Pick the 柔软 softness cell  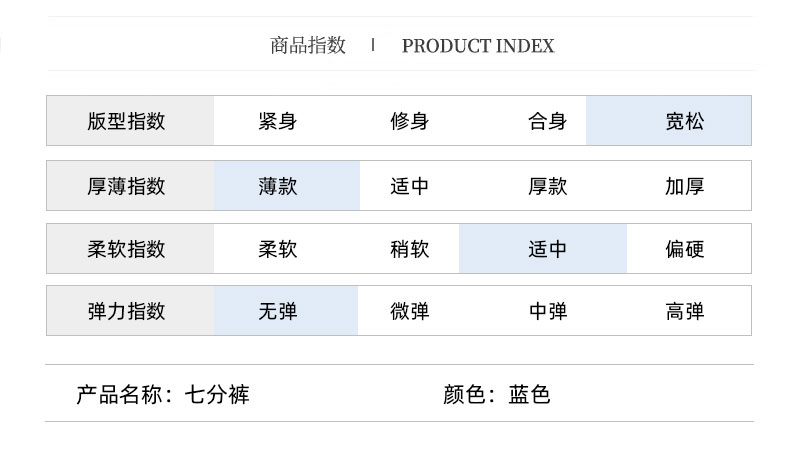click(x=278, y=249)
